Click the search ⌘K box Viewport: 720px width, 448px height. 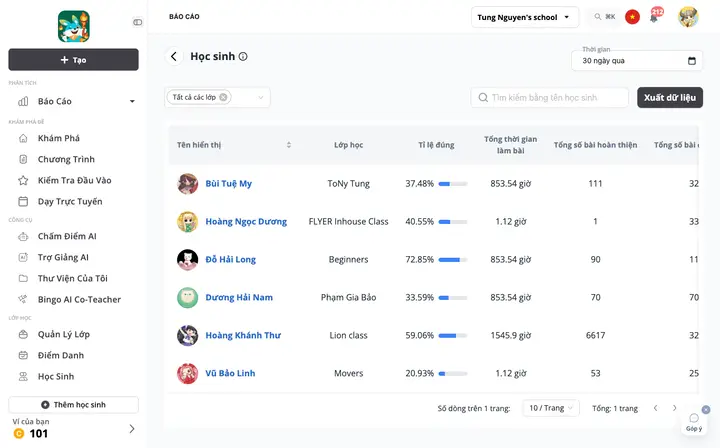(604, 17)
